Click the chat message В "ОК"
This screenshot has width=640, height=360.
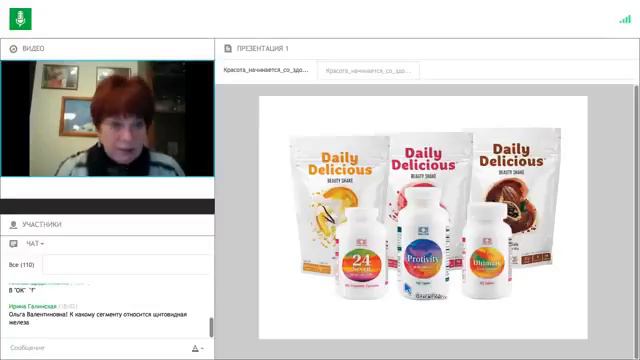pos(22,290)
